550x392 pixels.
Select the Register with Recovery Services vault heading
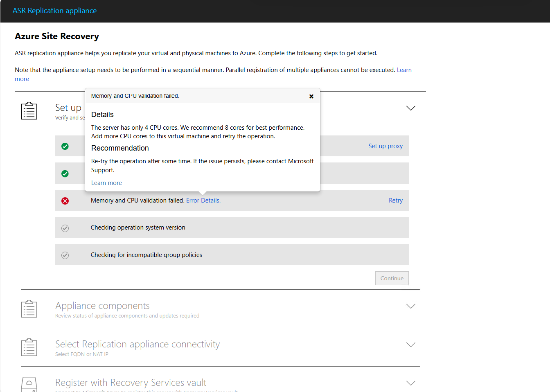pyautogui.click(x=131, y=383)
